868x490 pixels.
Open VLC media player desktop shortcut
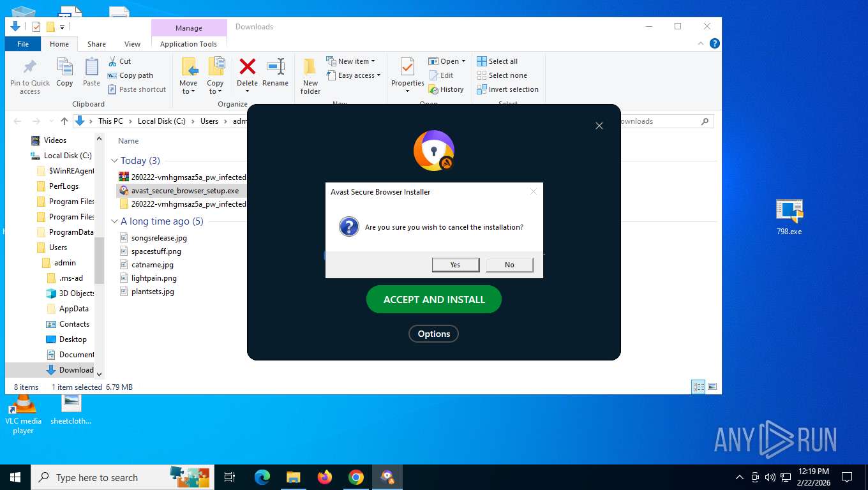coord(23,415)
